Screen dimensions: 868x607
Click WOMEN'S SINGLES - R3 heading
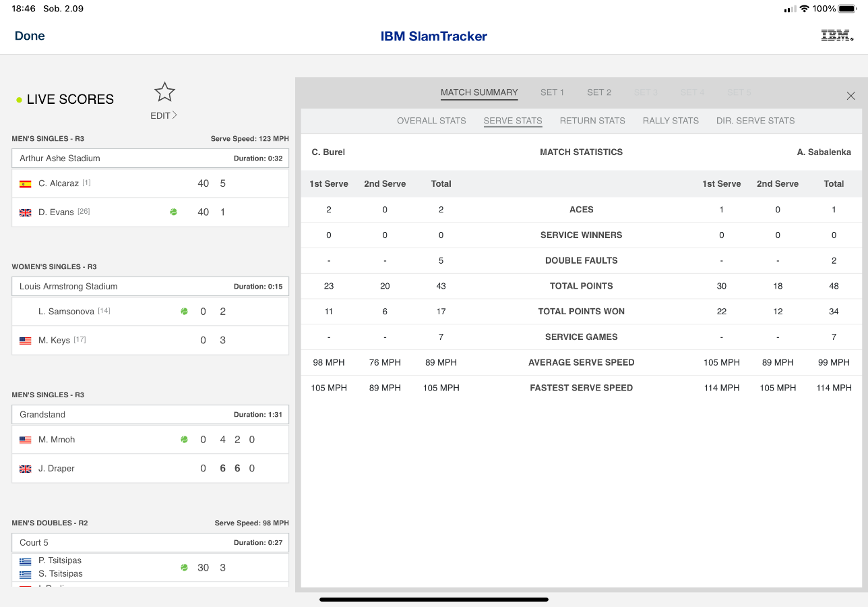click(x=54, y=267)
